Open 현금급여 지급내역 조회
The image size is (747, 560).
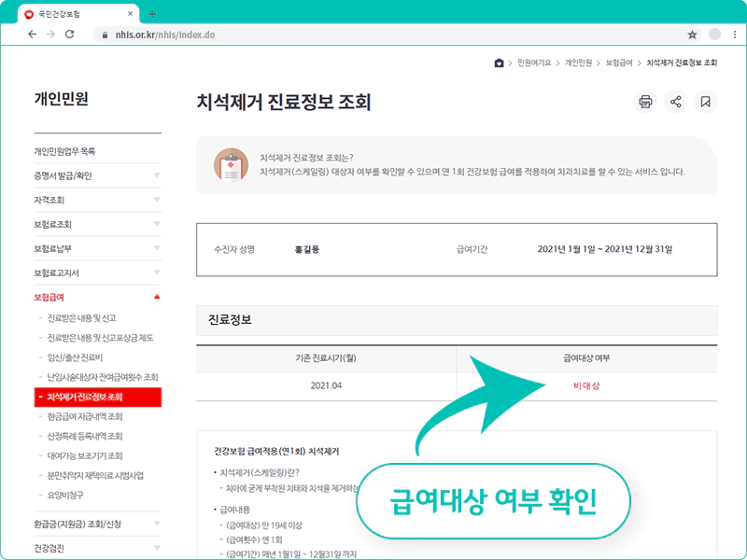click(x=85, y=416)
